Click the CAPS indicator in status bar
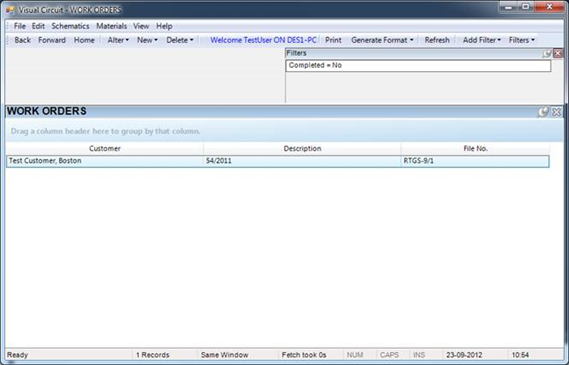The height and width of the screenshot is (365, 569). pos(389,355)
